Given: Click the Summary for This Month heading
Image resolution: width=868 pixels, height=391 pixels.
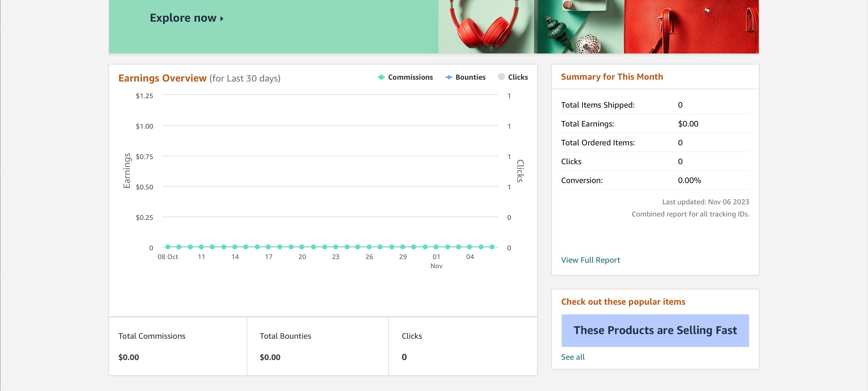Looking at the screenshot, I should coord(612,76).
